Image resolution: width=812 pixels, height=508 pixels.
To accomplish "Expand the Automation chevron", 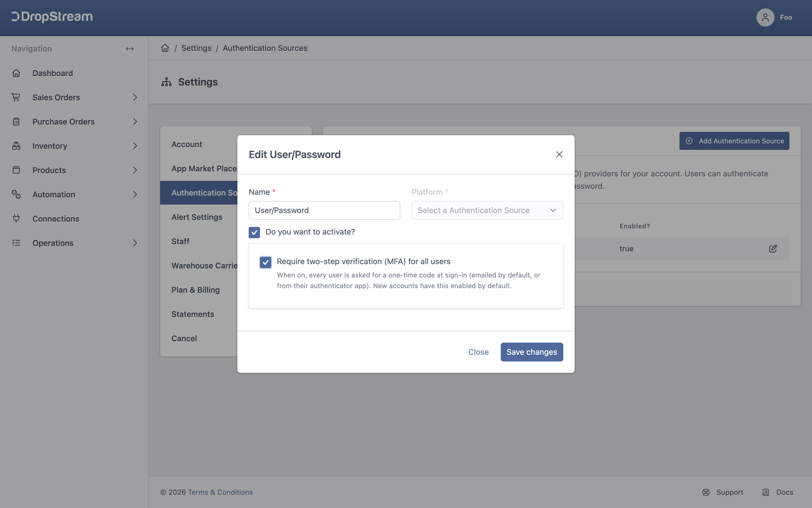I will tap(135, 194).
